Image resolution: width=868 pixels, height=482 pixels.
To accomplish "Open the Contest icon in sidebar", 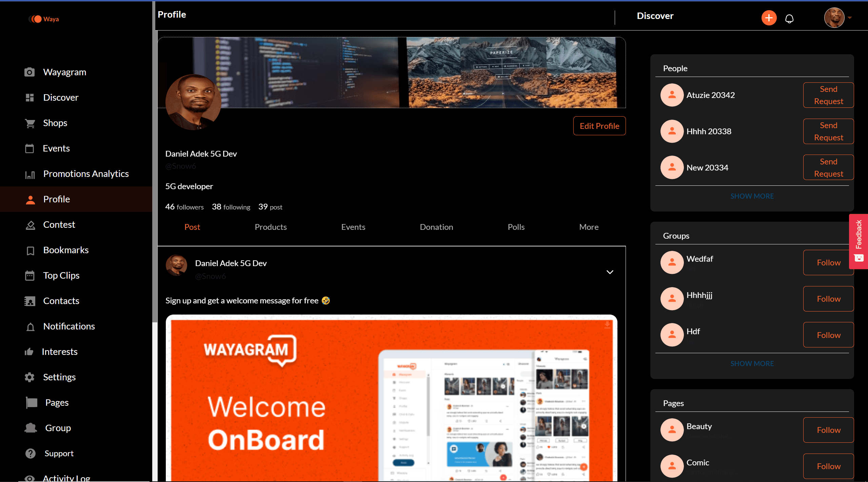I will click(x=30, y=225).
